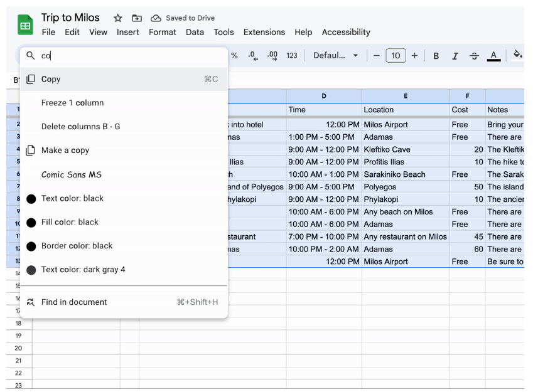Open the fill color bucket tool
533x392 pixels.
click(x=517, y=55)
